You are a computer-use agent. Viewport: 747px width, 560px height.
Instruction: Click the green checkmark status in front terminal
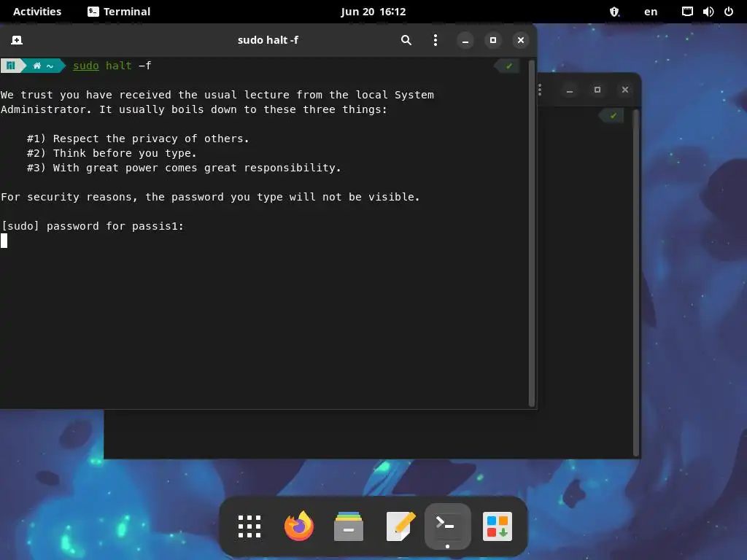[508, 66]
